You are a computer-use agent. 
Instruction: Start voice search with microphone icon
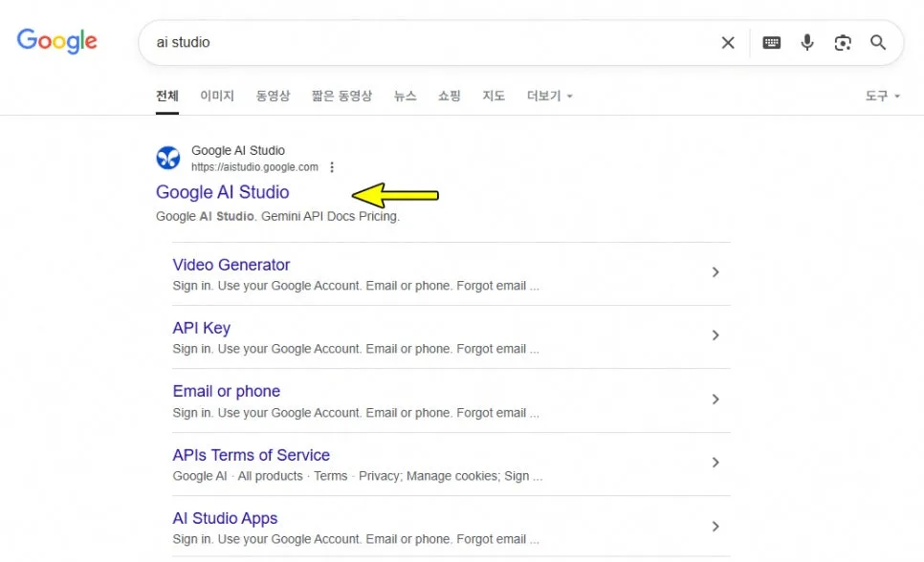click(807, 42)
